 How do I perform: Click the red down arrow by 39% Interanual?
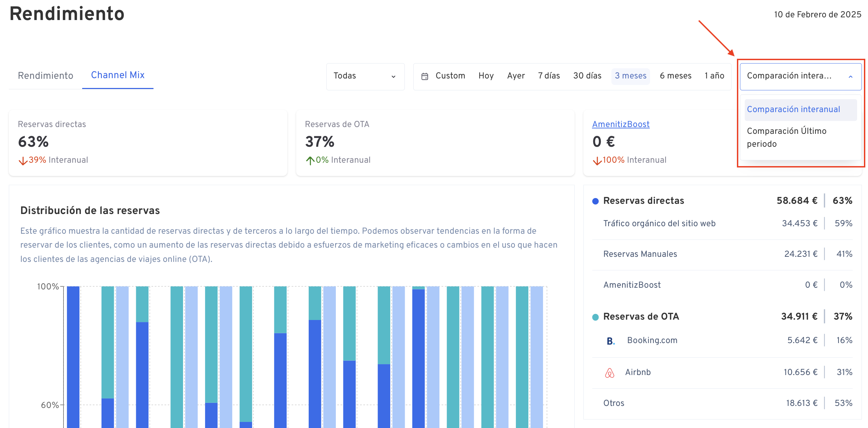pyautogui.click(x=23, y=161)
